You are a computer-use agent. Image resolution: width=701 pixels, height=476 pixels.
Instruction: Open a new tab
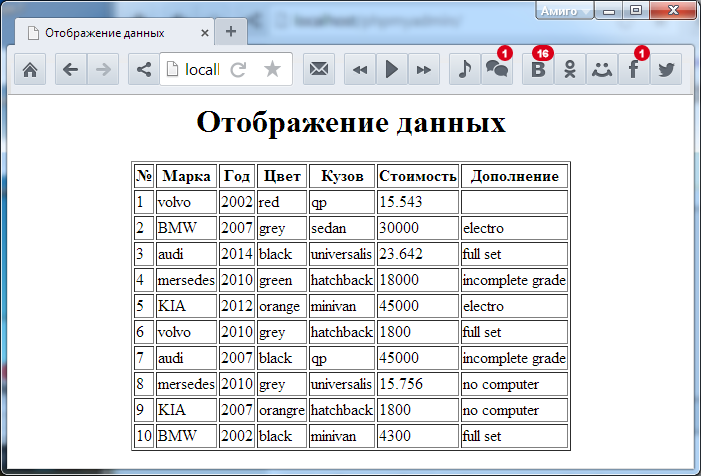(231, 31)
